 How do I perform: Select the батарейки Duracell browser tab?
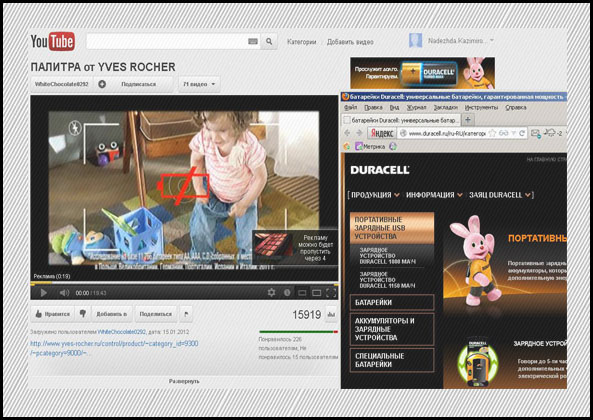pos(401,120)
